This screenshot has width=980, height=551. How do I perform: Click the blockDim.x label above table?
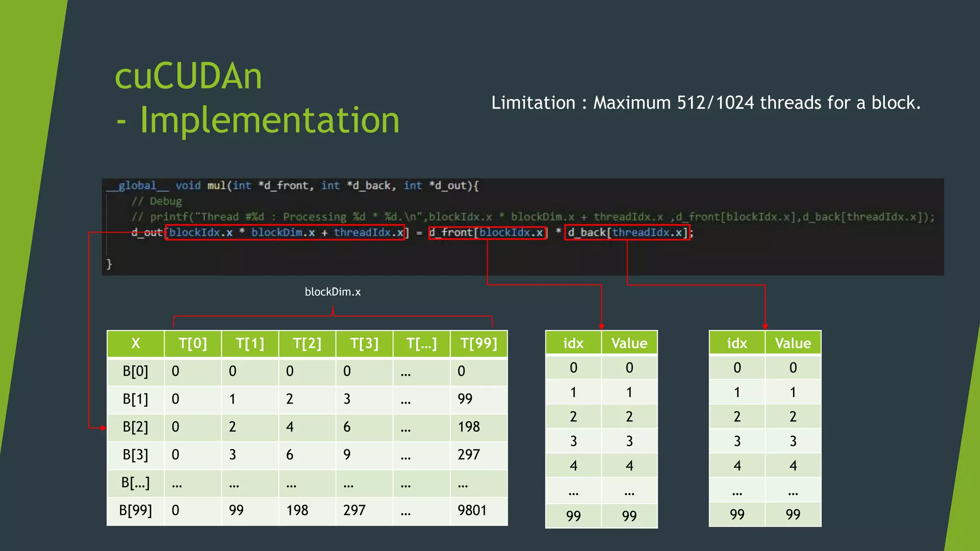[333, 292]
